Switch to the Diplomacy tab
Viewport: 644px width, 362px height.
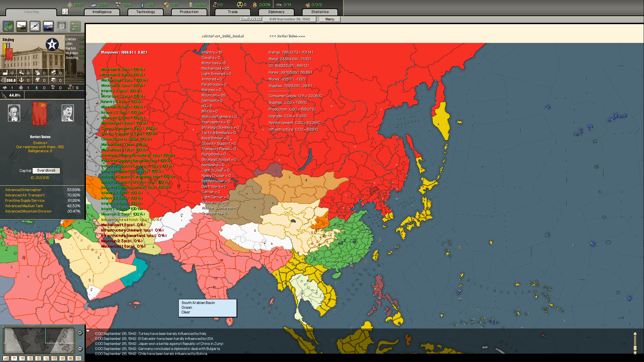[276, 12]
